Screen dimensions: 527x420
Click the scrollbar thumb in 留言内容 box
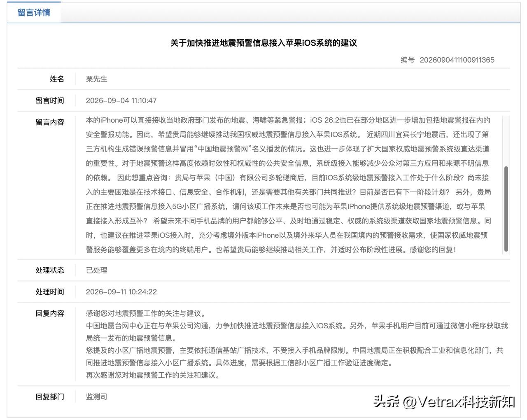click(506, 209)
